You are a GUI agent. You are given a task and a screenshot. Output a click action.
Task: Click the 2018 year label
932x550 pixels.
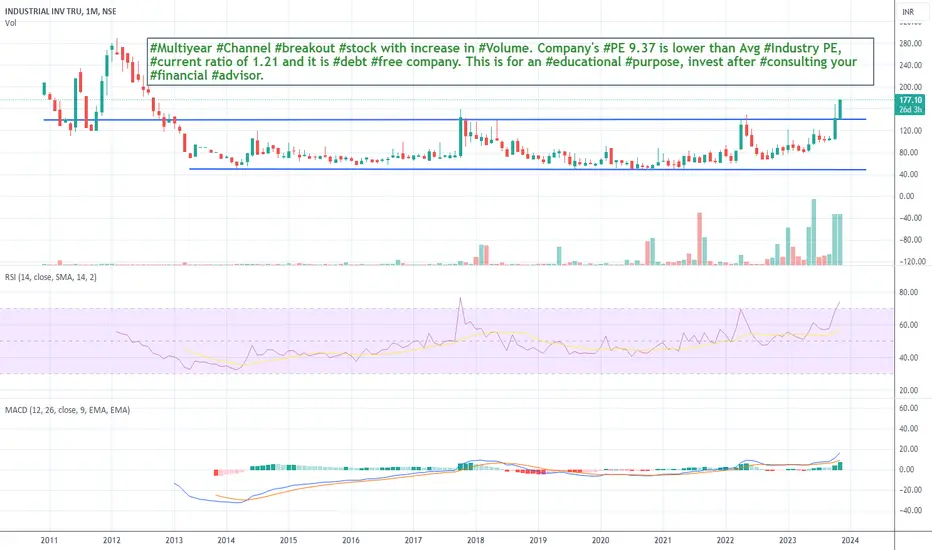click(x=476, y=540)
